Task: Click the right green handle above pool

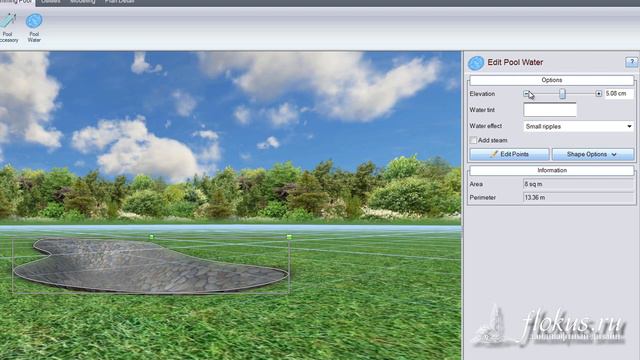Action: (289, 237)
